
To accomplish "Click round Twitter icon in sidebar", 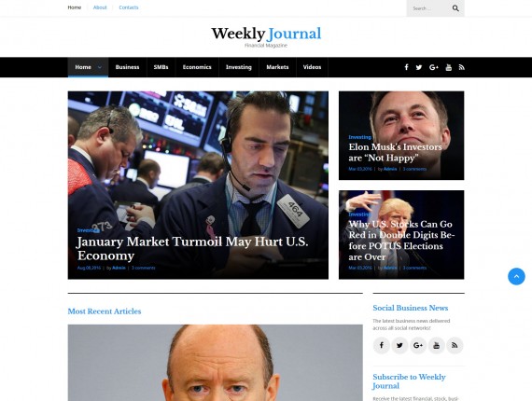I will tap(399, 345).
